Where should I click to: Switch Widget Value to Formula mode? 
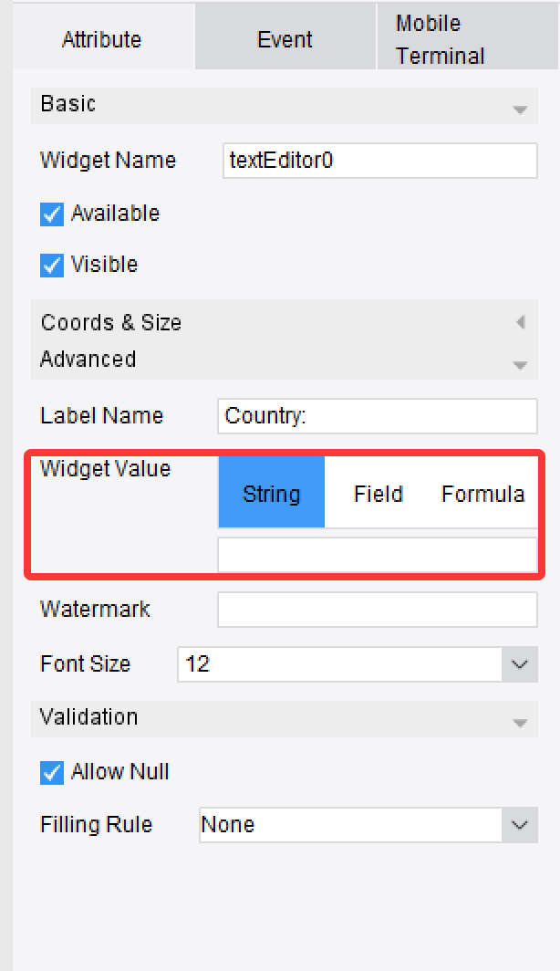pos(482,492)
